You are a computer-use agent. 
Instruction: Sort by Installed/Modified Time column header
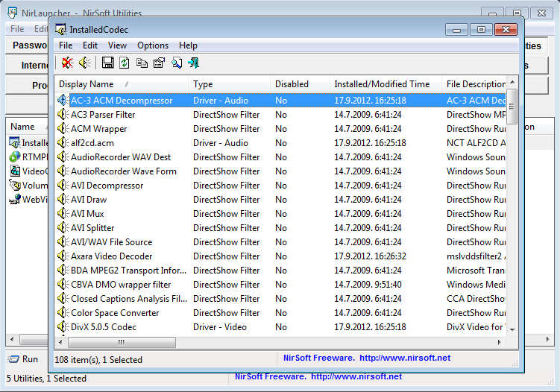[382, 84]
